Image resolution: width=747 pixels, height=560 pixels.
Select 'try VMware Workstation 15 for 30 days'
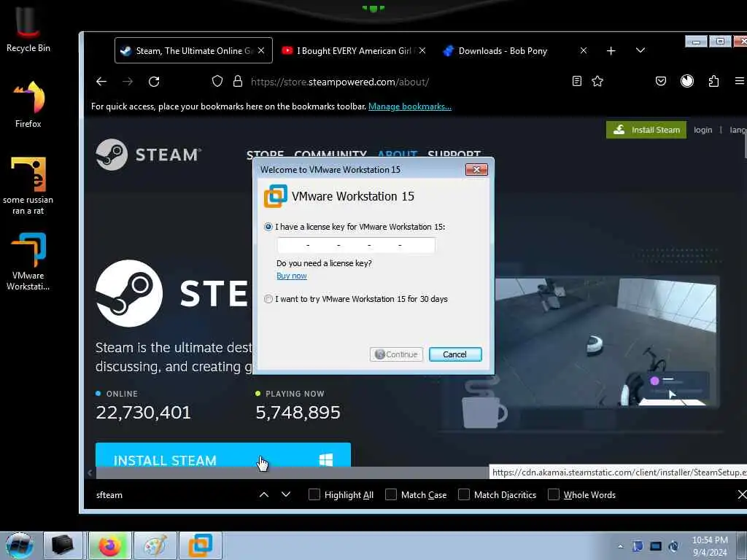tap(268, 299)
